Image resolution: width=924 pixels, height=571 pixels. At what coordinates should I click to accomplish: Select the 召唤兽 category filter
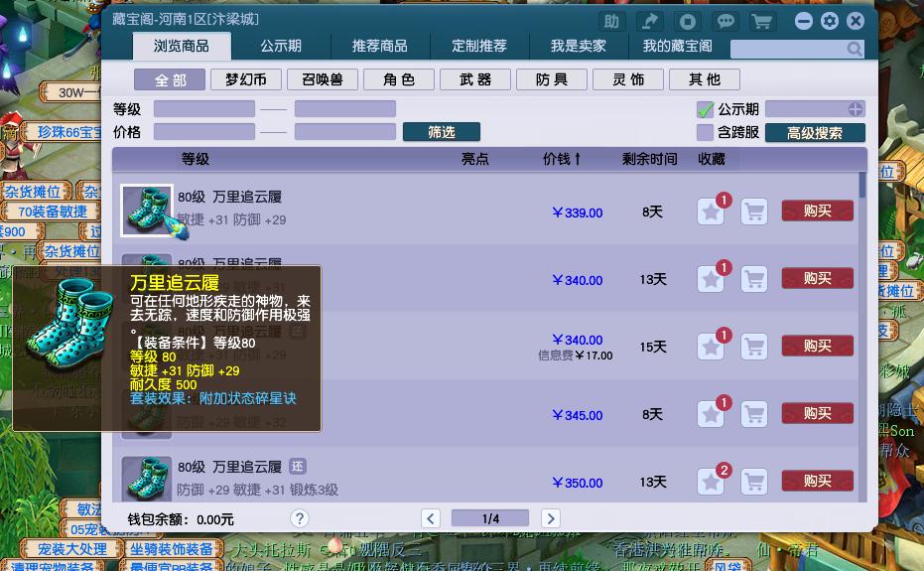[323, 79]
